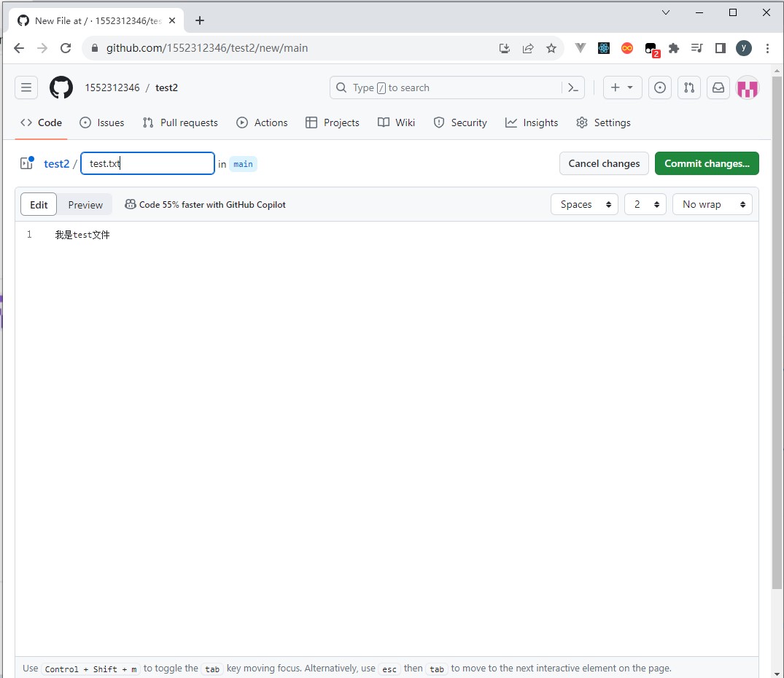The width and height of the screenshot is (784, 678).
Task: Click the Cancel changes button
Action: [x=604, y=163]
